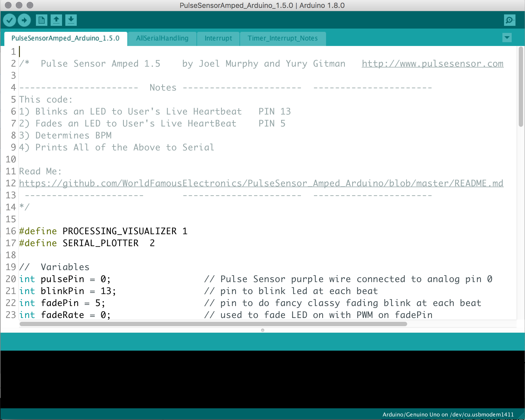
Task: Click the black console output area
Action: 262,379
